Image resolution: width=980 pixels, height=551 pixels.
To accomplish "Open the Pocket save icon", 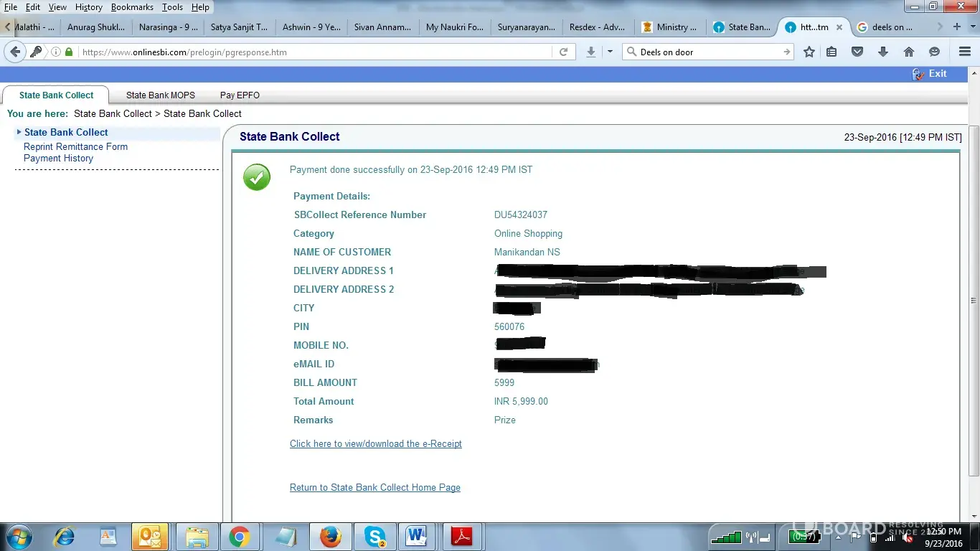I will point(857,52).
